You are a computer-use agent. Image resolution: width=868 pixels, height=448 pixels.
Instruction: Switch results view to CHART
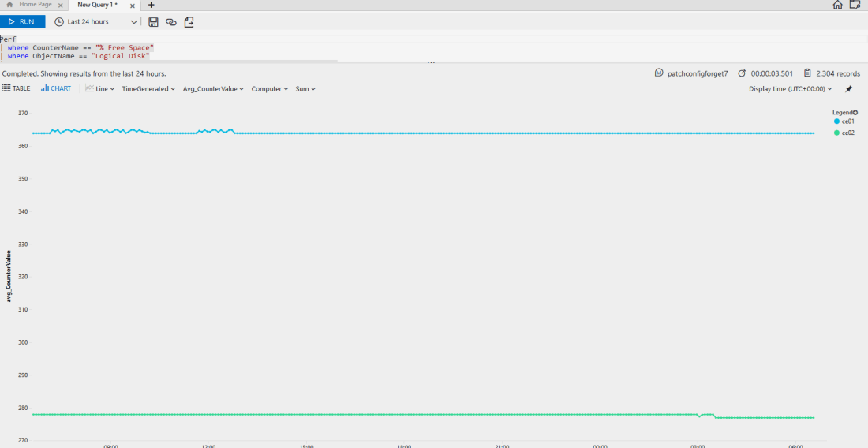coord(56,88)
